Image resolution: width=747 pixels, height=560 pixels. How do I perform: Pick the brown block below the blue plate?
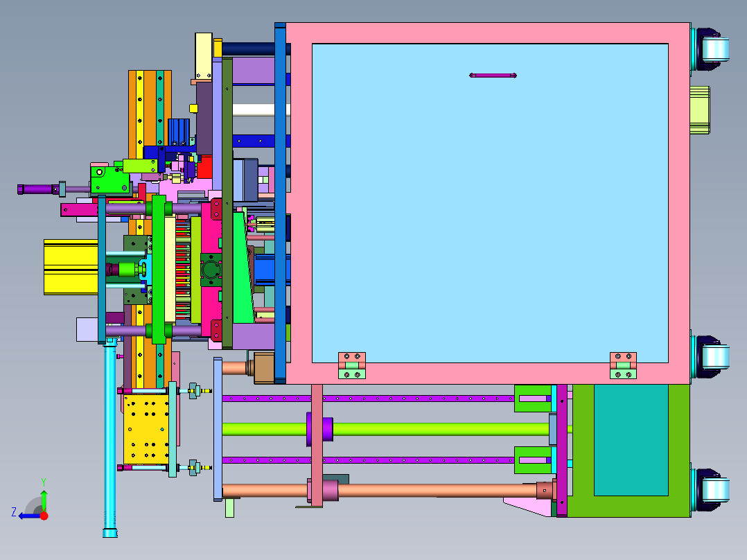(264, 368)
